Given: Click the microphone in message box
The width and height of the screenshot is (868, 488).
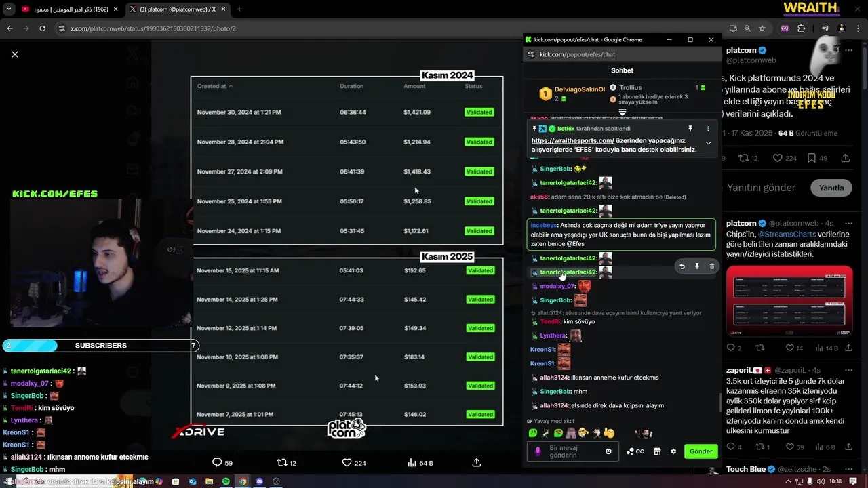Looking at the screenshot, I should point(538,451).
